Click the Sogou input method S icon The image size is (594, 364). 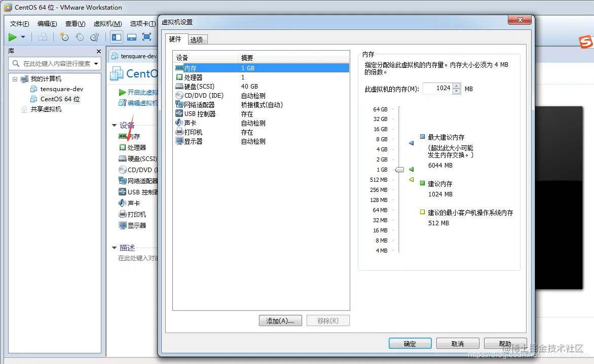point(586,41)
